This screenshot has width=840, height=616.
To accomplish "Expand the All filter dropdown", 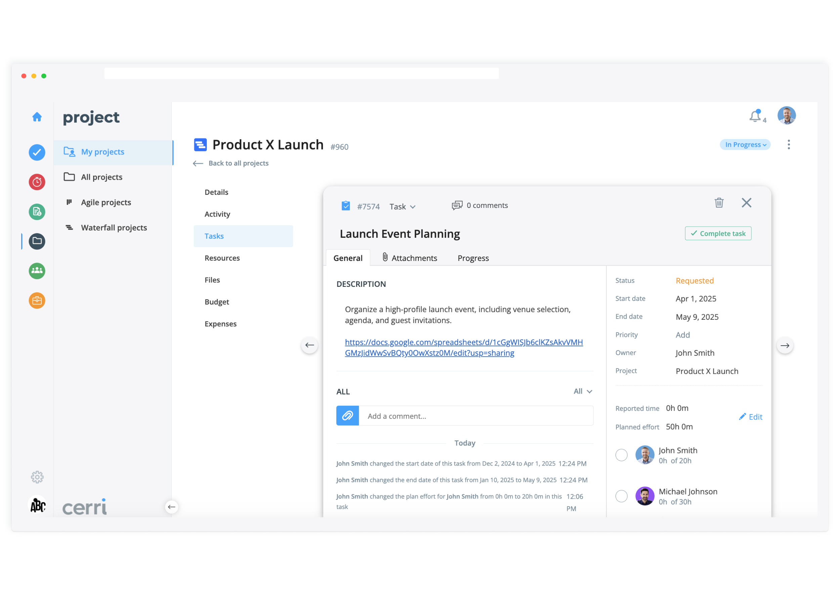I will coord(583,392).
